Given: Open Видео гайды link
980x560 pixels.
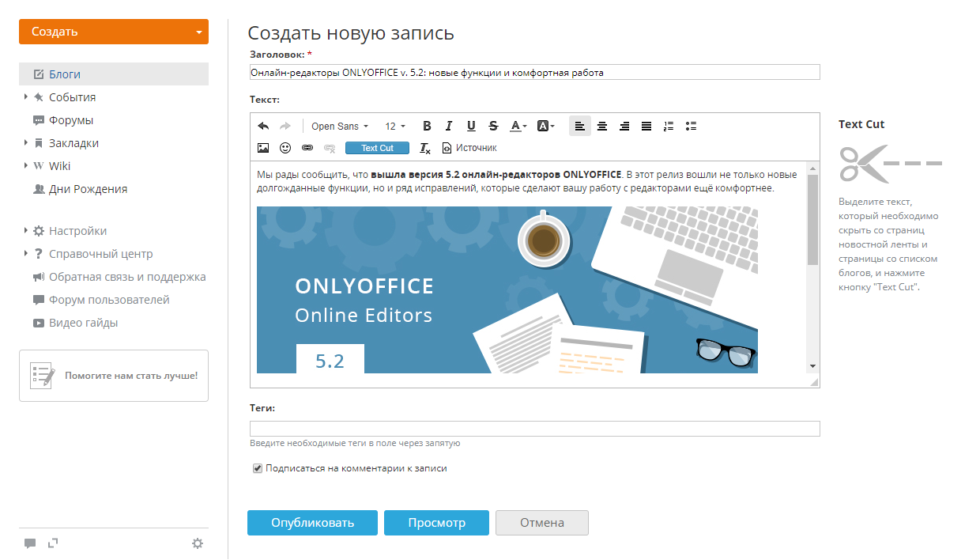Looking at the screenshot, I should pos(84,323).
